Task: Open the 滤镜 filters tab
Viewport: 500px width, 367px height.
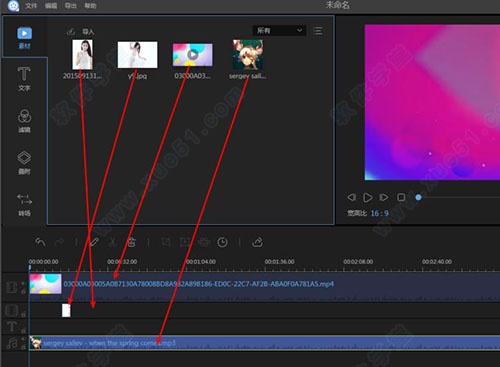Action: click(x=24, y=121)
